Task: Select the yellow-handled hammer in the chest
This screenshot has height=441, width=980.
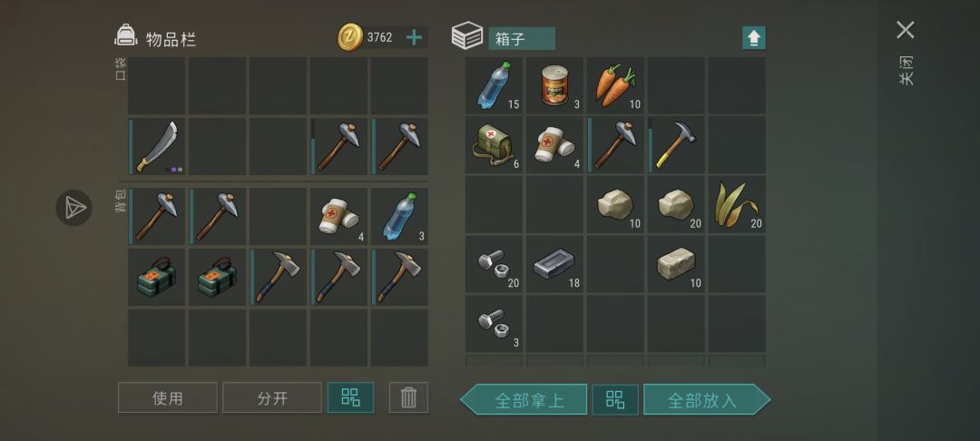Action: (676, 145)
